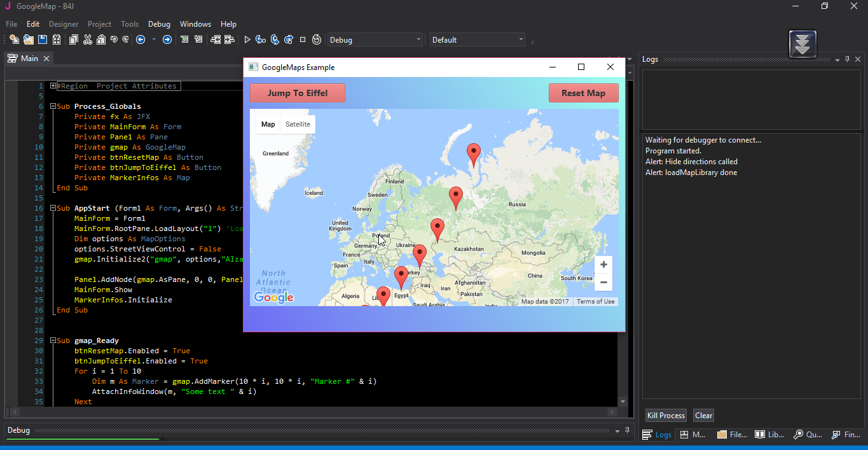Switch to the Files tab at bottom right
Screen dimensions: 868x450
click(x=732, y=435)
